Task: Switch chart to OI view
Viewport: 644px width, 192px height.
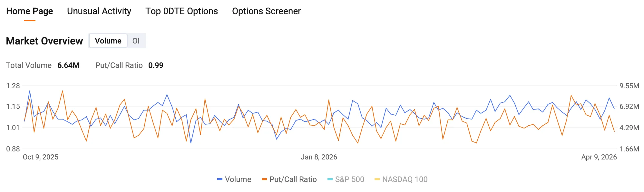Action: point(136,41)
